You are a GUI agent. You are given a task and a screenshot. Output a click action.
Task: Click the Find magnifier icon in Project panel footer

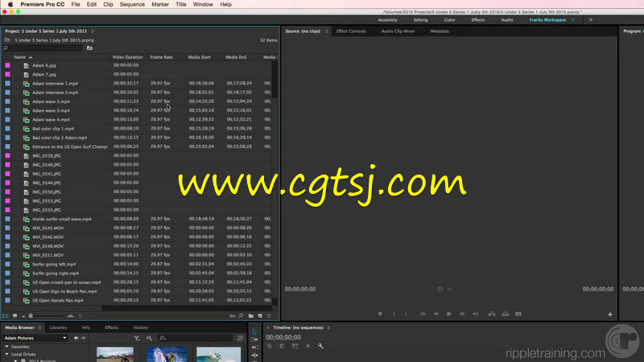[x=241, y=315]
